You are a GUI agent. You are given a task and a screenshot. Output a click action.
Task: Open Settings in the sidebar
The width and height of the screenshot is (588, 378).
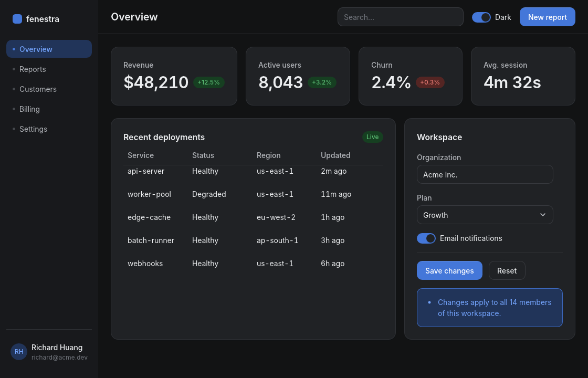[49, 129]
